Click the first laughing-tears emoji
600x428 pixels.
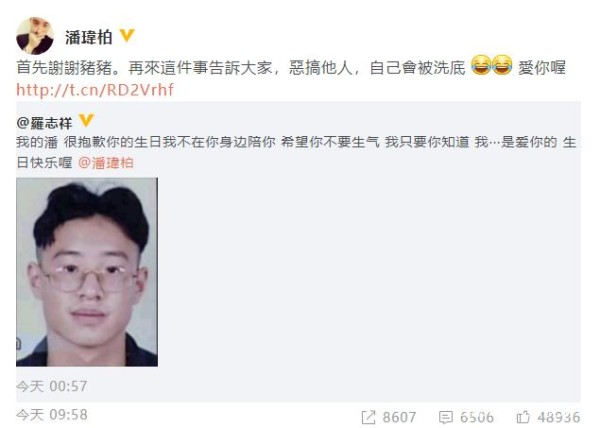pyautogui.click(x=481, y=65)
